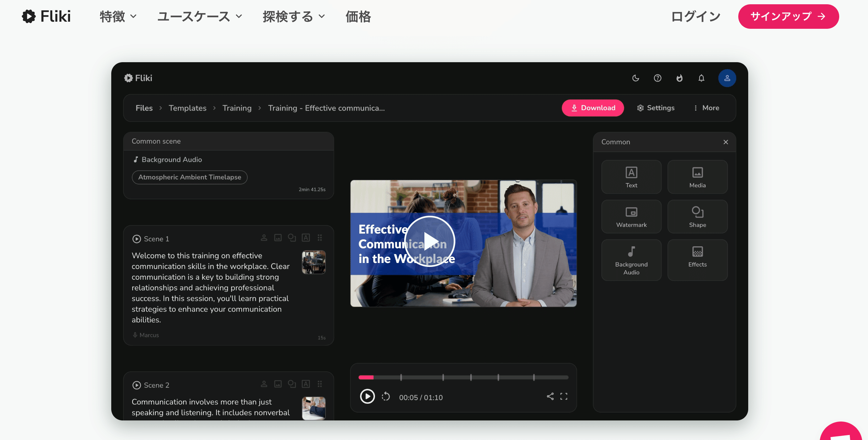Open Scene 1 media thumbnail
The width and height of the screenshot is (868, 440).
pyautogui.click(x=314, y=262)
